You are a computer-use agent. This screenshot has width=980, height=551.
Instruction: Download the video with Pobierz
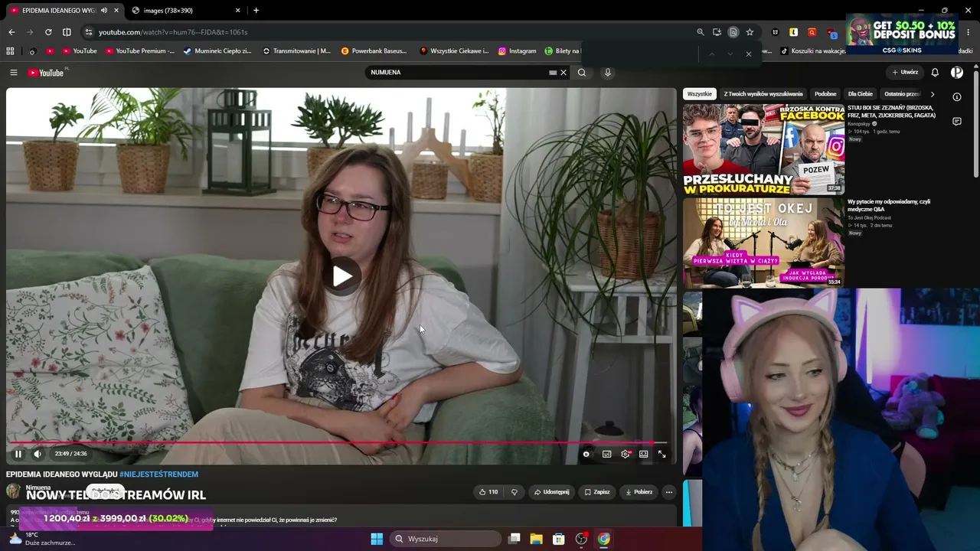pyautogui.click(x=639, y=492)
